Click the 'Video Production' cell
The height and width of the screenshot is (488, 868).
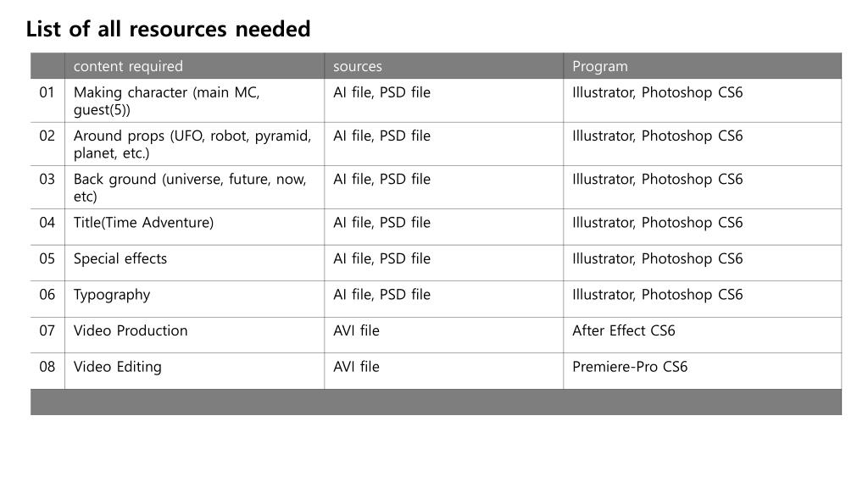pos(194,335)
